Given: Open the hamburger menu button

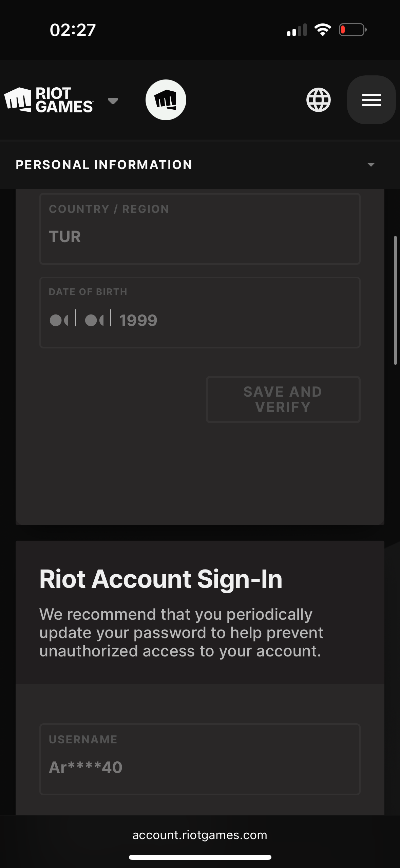Looking at the screenshot, I should 371,100.
